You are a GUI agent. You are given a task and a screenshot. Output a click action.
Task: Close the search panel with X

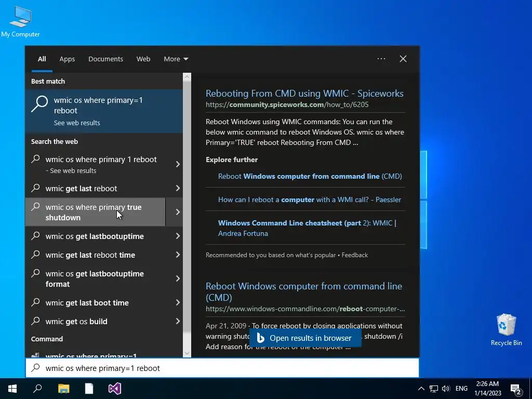click(x=403, y=59)
